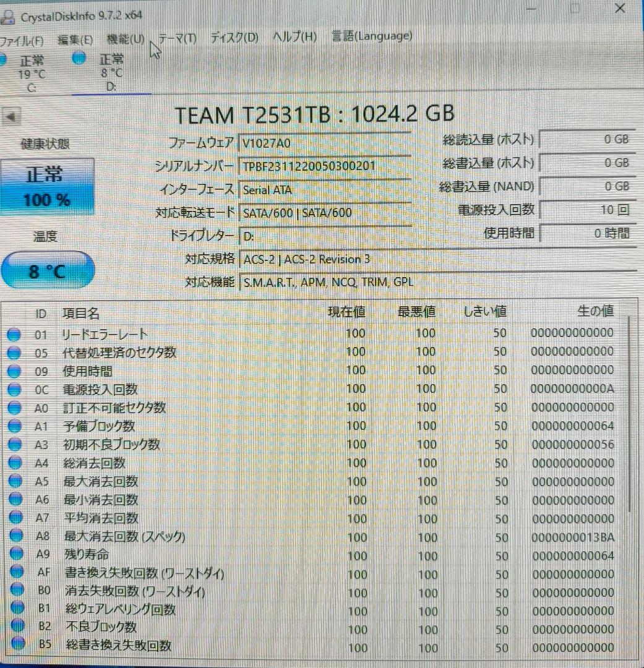Click the 8 °C temperature gauge
The image size is (644, 668).
(x=48, y=270)
